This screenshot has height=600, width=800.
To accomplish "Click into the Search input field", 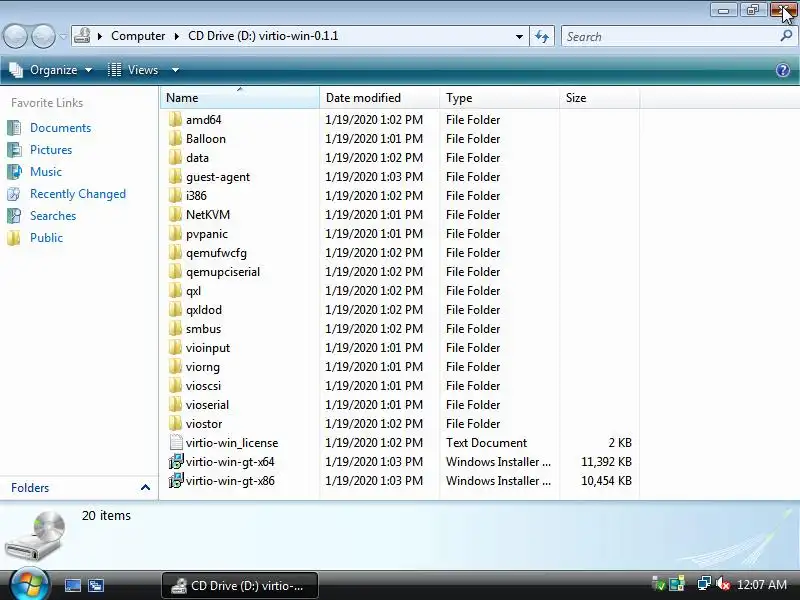I will point(671,36).
